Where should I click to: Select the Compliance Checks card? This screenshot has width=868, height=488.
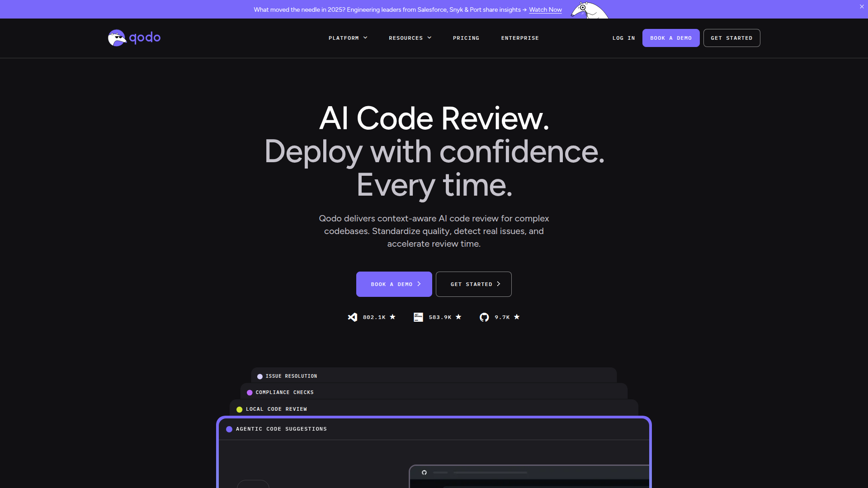coord(284,392)
